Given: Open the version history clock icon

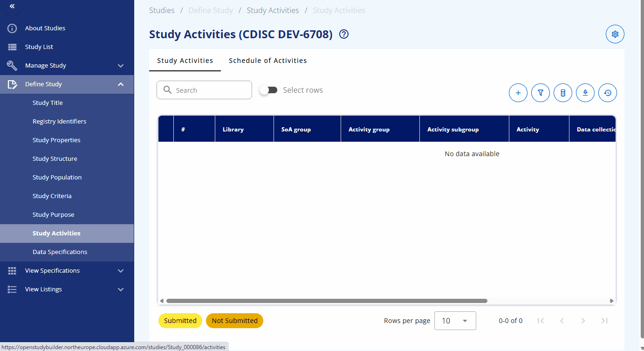Looking at the screenshot, I should point(608,93).
